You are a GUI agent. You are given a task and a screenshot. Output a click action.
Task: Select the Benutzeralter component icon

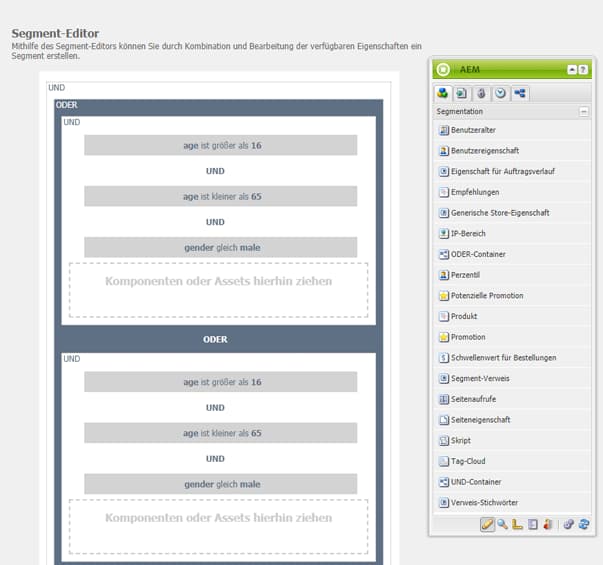444,130
